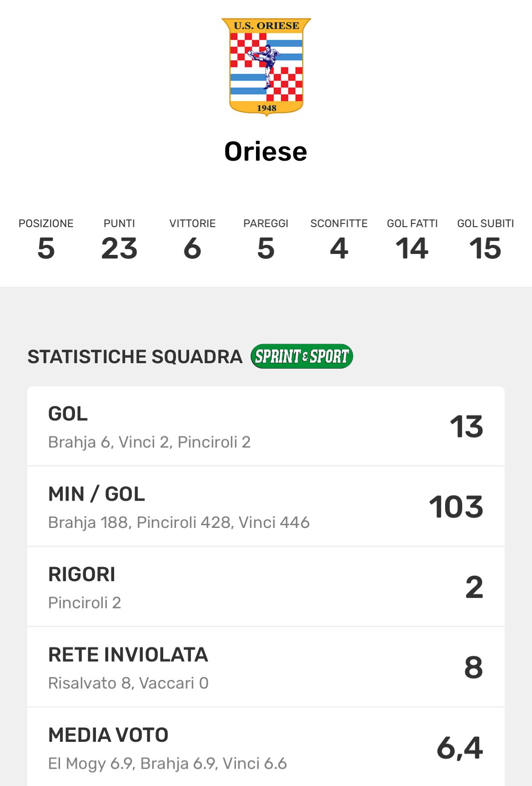Click the GOL FATTI value 14
Viewport: 532px width, 786px height.
coord(412,248)
